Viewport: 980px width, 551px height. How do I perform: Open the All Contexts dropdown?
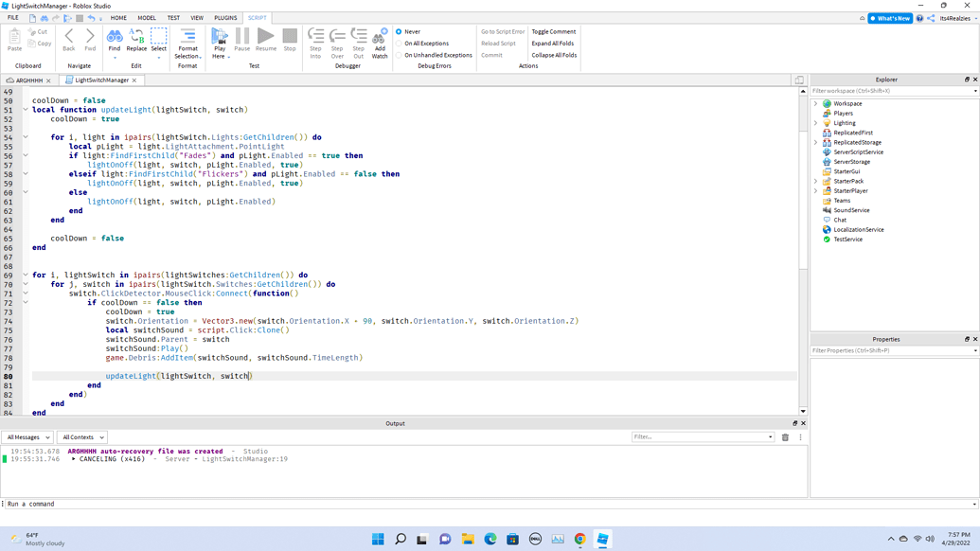click(x=82, y=437)
